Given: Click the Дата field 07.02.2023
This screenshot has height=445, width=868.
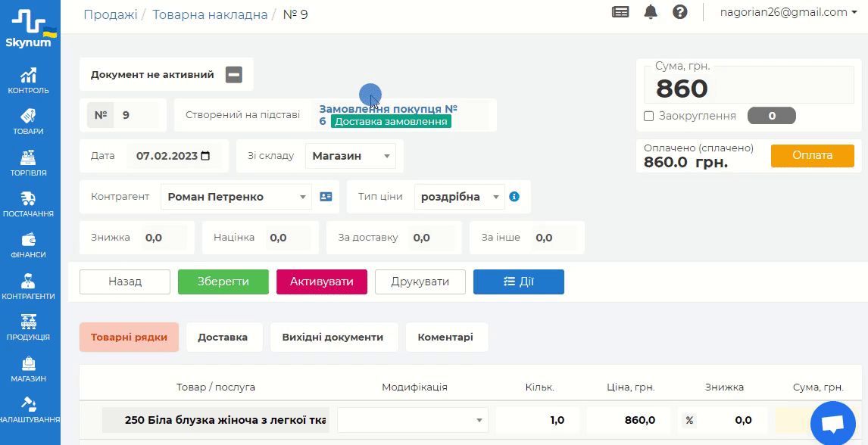Looking at the screenshot, I should 173,156.
